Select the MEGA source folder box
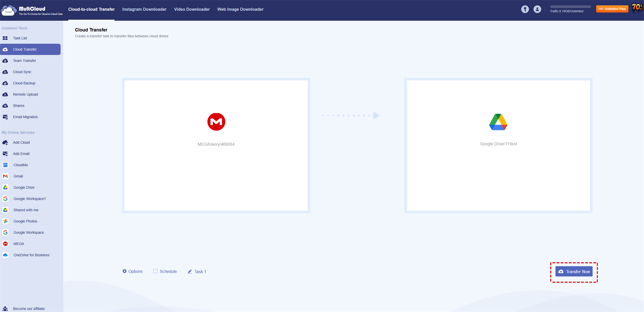Image resolution: width=644 pixels, height=312 pixels. [x=216, y=146]
